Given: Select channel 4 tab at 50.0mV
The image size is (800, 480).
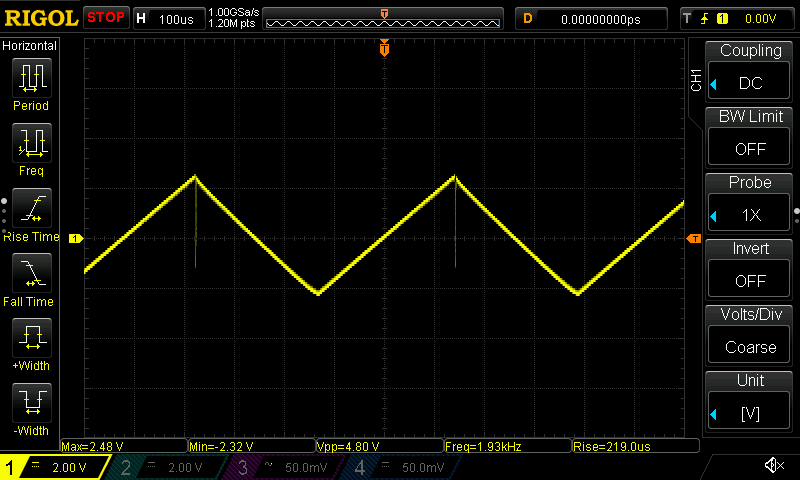Looking at the screenshot, I should (x=403, y=467).
